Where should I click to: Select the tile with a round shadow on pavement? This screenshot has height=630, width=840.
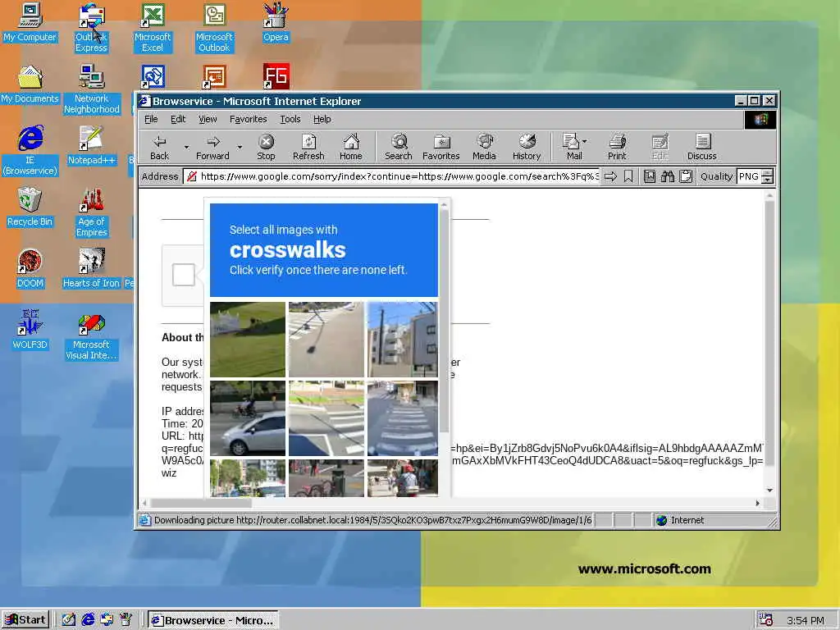pos(326,340)
